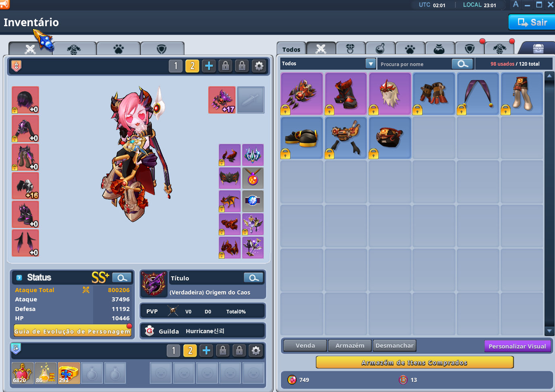555x392 pixels.
Task: Click the blue gem ring accessory
Action: [x=253, y=201]
